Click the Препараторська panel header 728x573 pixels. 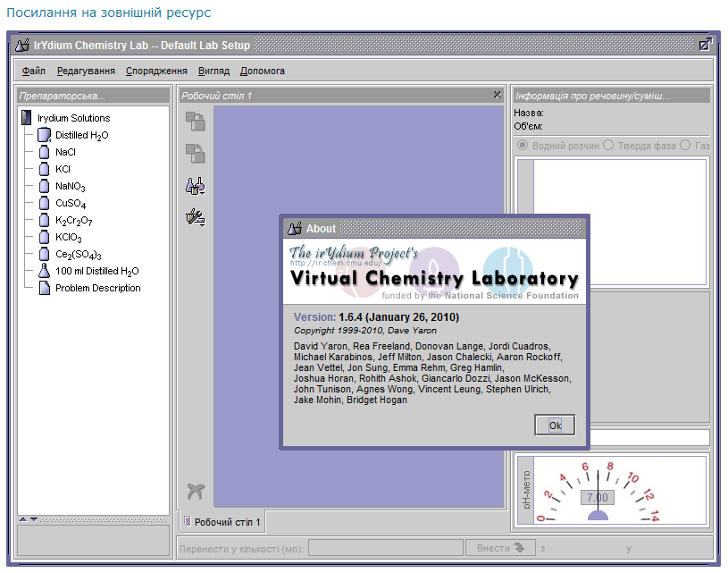pyautogui.click(x=93, y=96)
